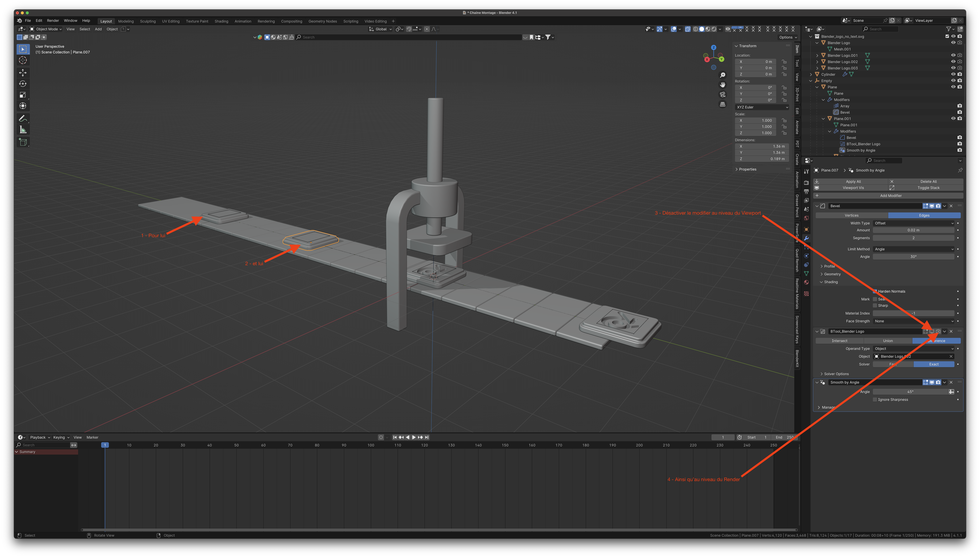Switch to the Geometry Nodes workspace tab

[323, 21]
